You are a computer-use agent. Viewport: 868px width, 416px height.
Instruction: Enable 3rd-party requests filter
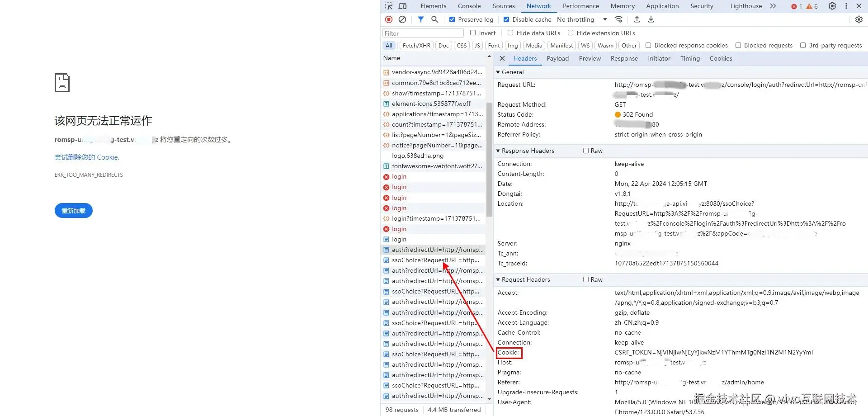pos(803,45)
